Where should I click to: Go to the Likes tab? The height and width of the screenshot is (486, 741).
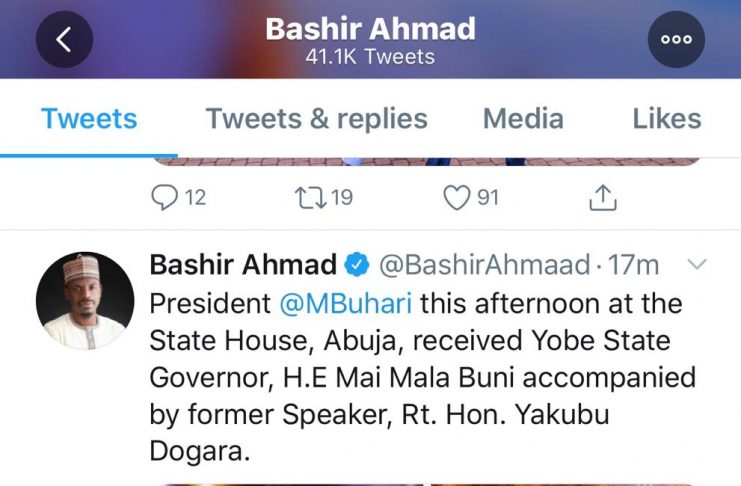[666, 119]
